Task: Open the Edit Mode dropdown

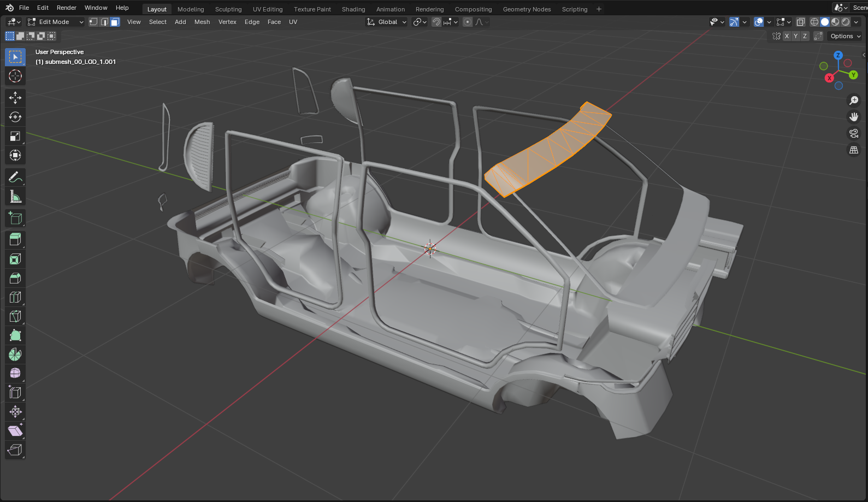Action: click(x=55, y=22)
